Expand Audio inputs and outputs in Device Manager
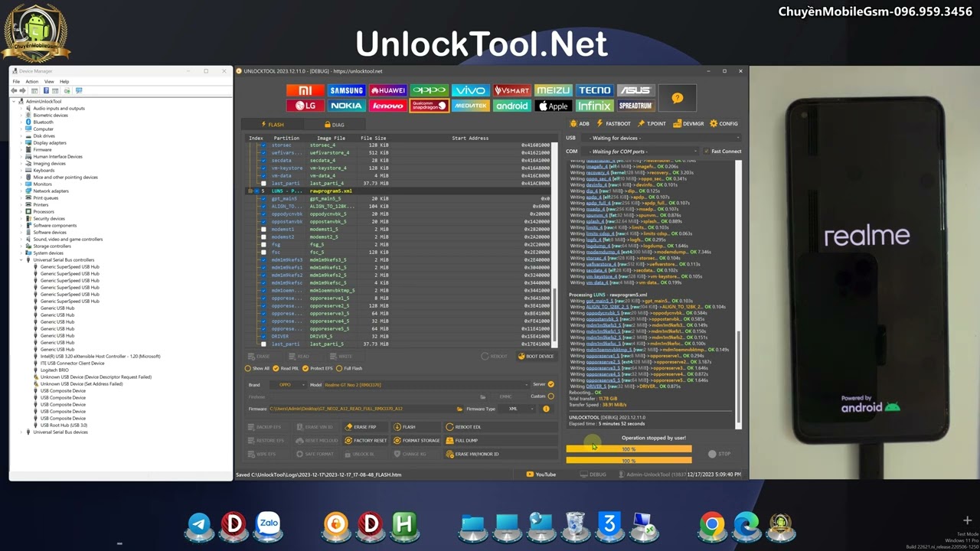This screenshot has height=551, width=980. coord(21,108)
